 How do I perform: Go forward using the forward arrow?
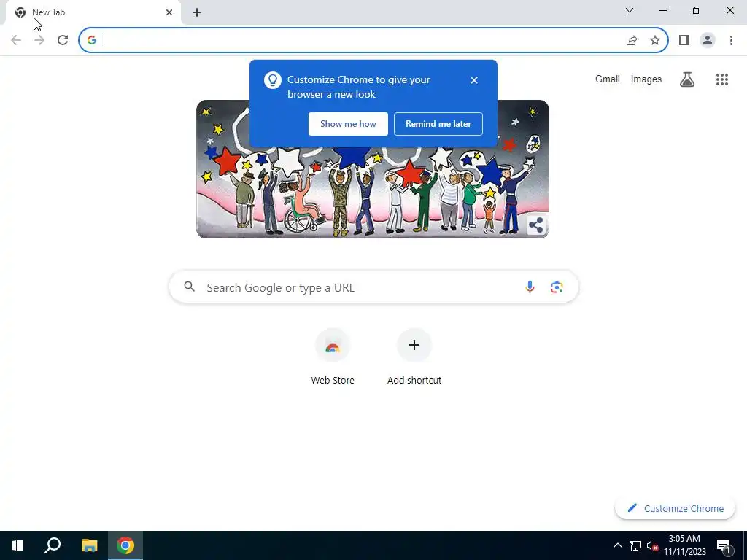(x=39, y=40)
